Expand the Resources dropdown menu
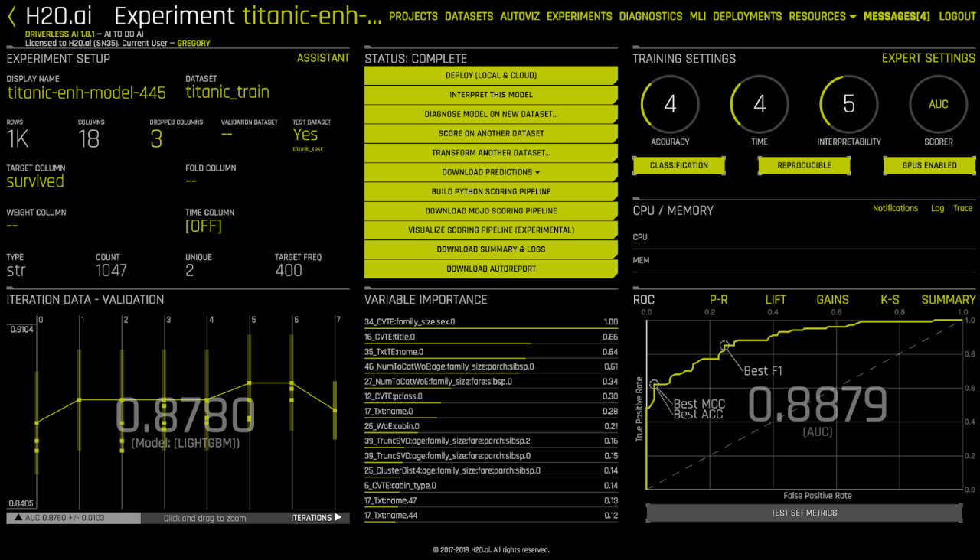 click(822, 16)
